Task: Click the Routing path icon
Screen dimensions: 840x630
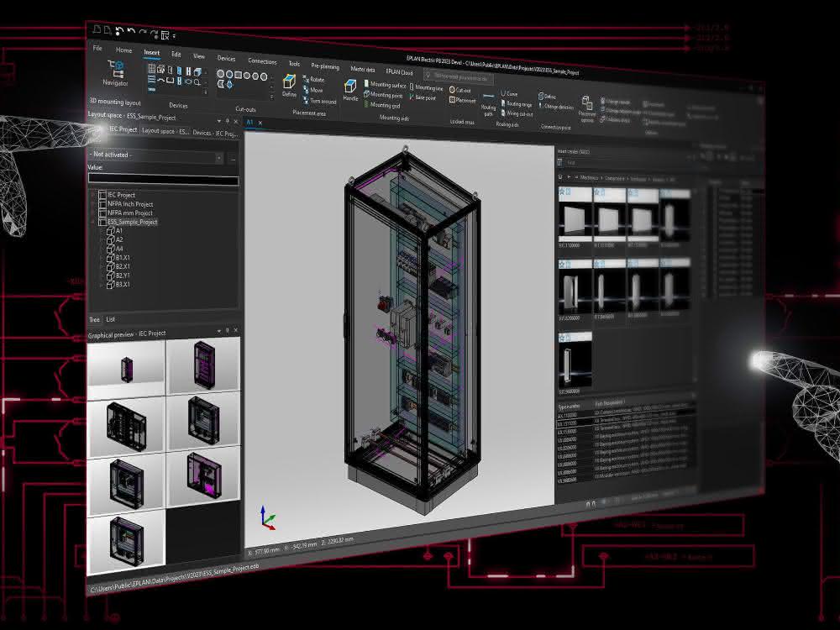Action: tap(488, 104)
